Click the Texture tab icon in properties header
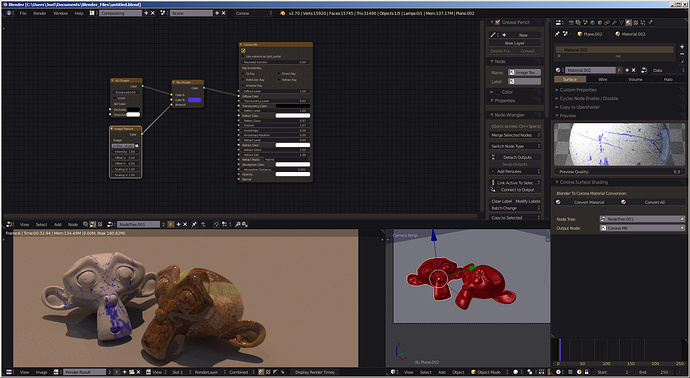Image resolution: width=690 pixels, height=378 pixels. coord(635,22)
